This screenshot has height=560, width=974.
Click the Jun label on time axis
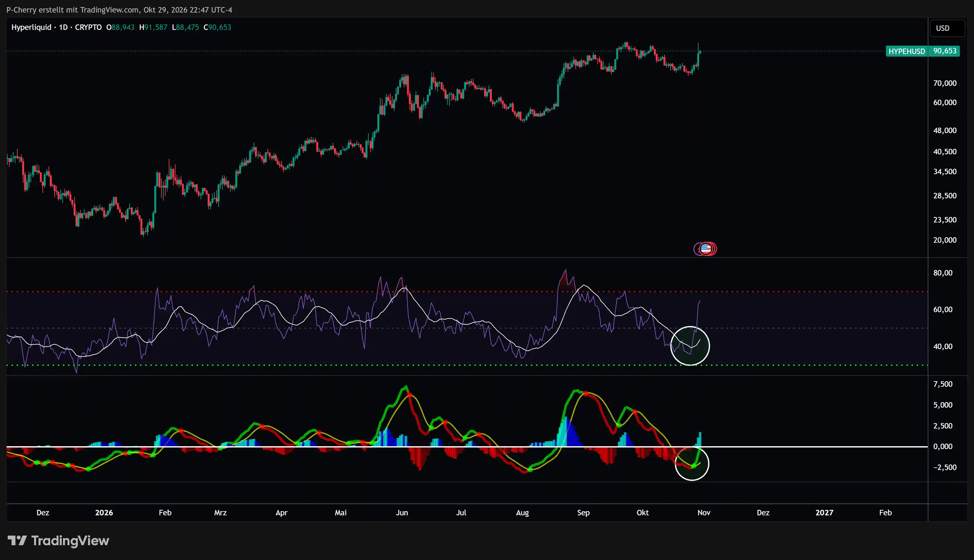pyautogui.click(x=402, y=513)
